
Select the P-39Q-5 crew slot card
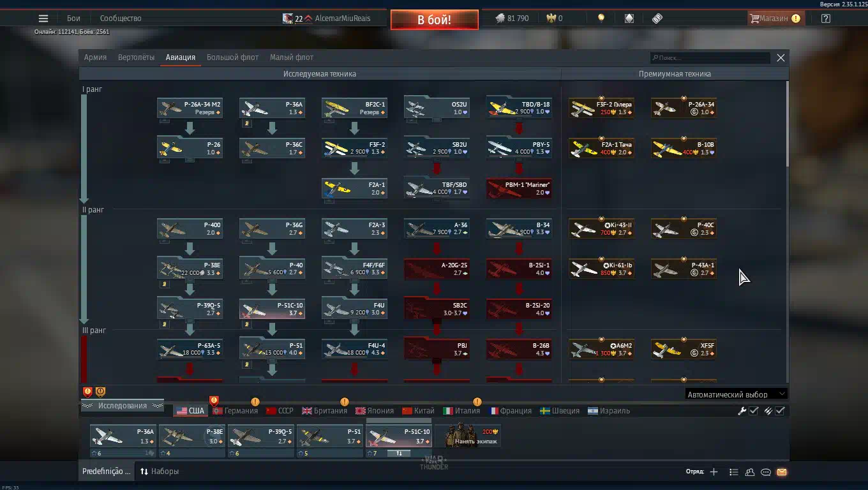[260, 441]
